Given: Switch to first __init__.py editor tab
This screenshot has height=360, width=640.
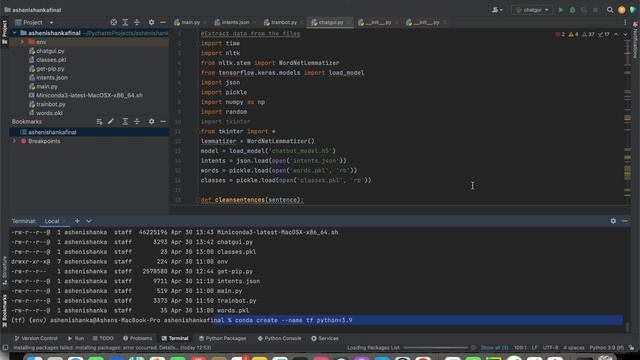Looking at the screenshot, I should (x=378, y=22).
